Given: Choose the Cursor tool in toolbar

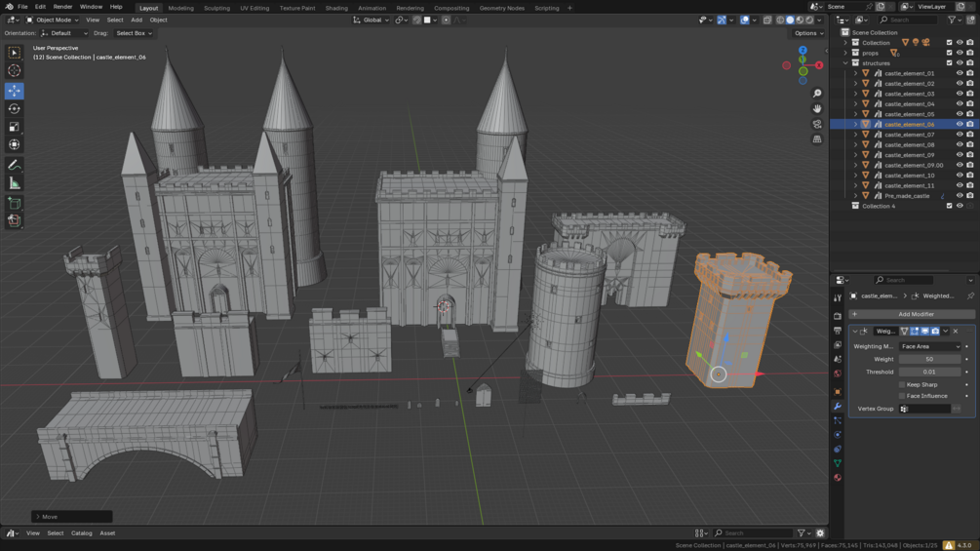Looking at the screenshot, I should (14, 70).
